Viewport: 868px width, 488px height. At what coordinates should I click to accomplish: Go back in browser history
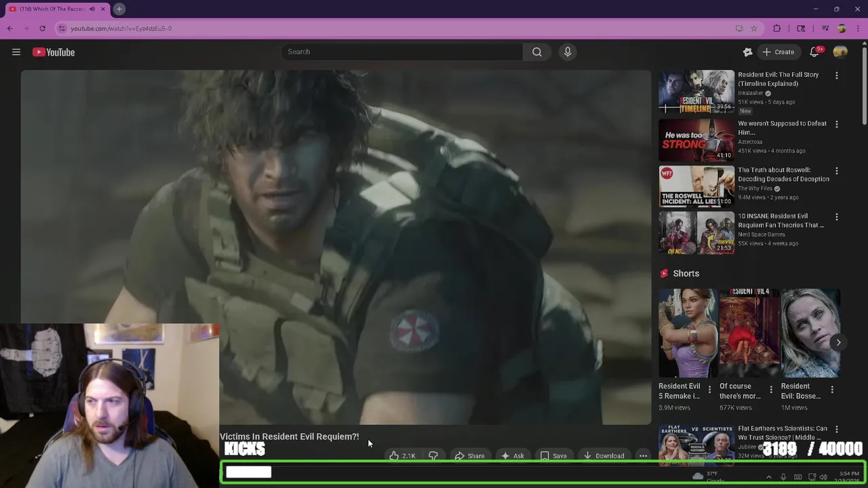pos(9,28)
